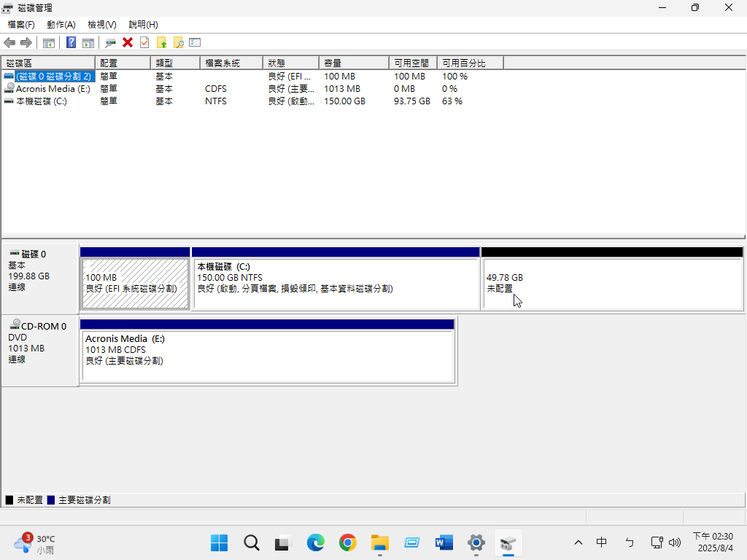Screen dimensions: 747x560
Task: Open the 檢視(V) menu
Action: coord(102,25)
